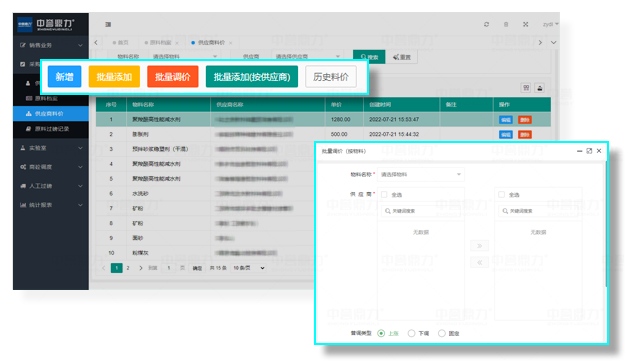Click the 批量调价 button
Viewport: 637px width, 364px height.
click(173, 77)
